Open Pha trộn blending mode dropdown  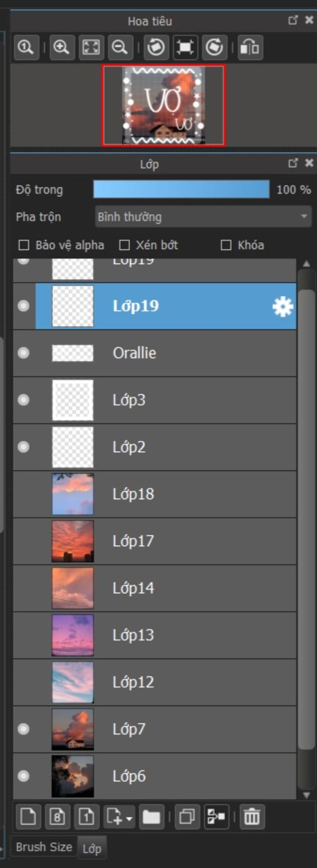[x=203, y=217]
